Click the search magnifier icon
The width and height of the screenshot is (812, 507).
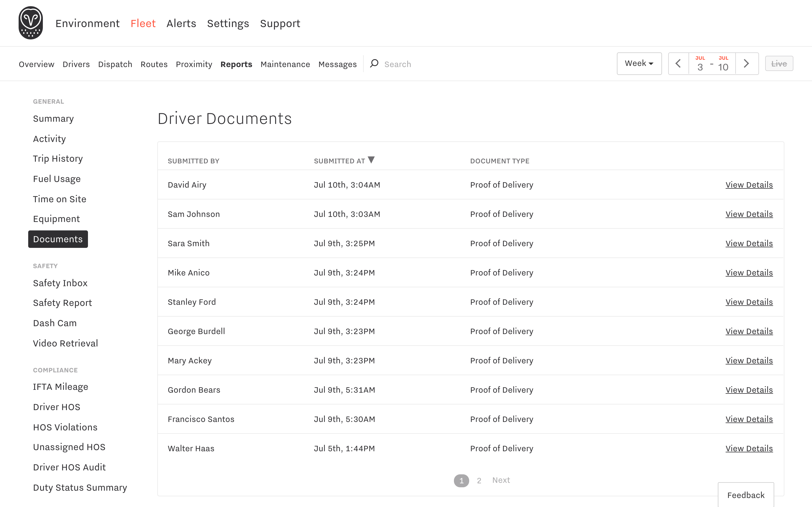coord(374,63)
